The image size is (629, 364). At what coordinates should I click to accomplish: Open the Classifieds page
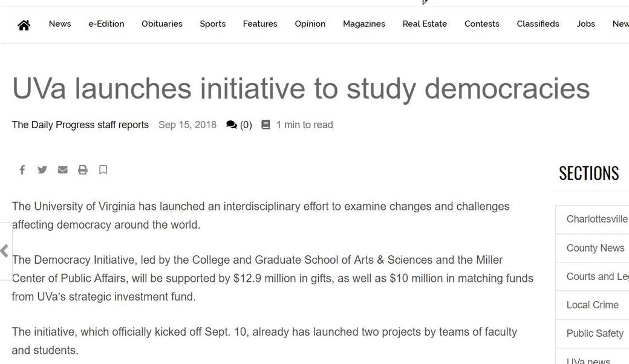tap(538, 24)
